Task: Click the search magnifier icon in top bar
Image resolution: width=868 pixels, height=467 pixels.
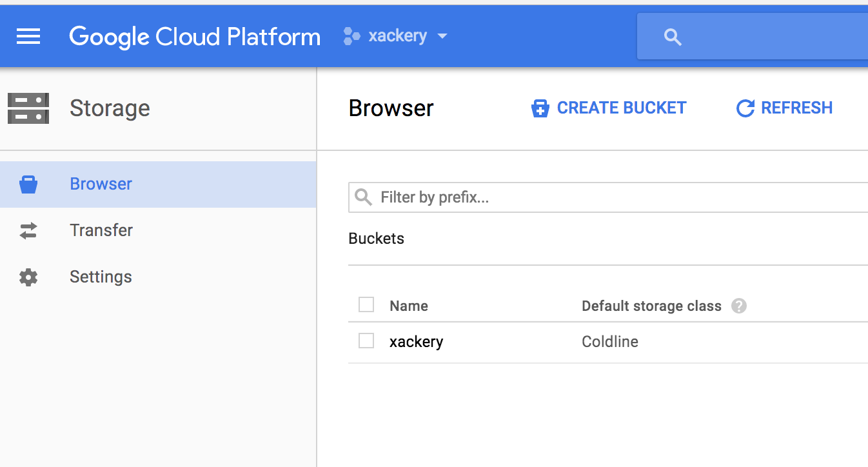Action: pos(673,37)
